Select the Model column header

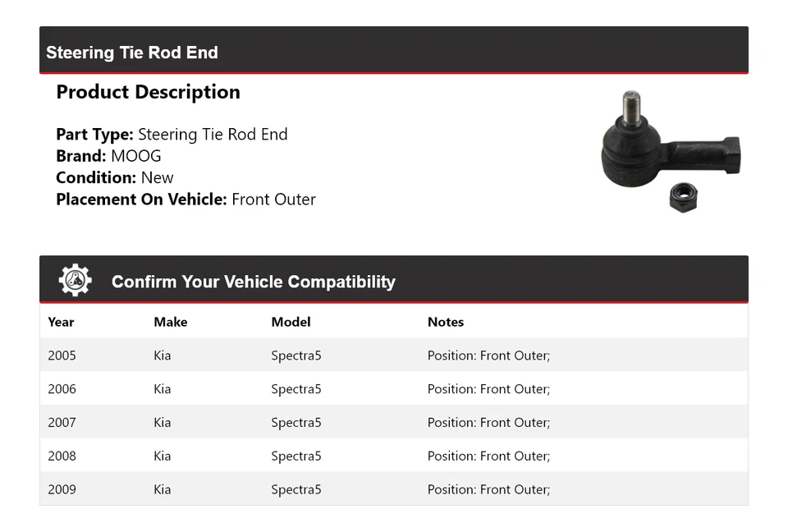pyautogui.click(x=291, y=322)
